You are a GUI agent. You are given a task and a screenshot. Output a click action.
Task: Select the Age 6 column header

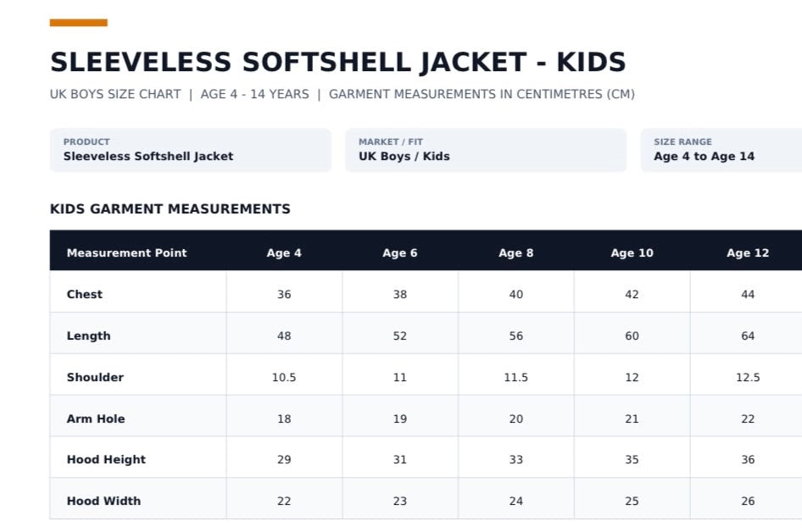[400, 252]
